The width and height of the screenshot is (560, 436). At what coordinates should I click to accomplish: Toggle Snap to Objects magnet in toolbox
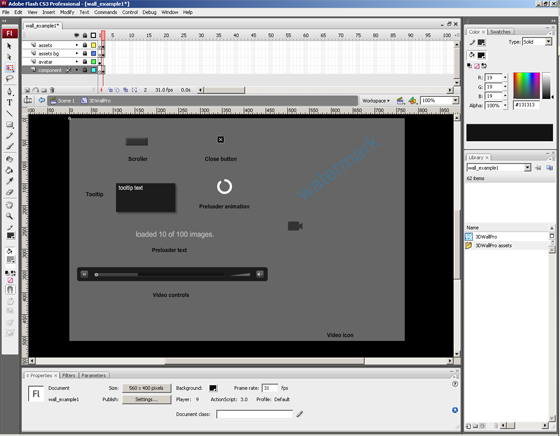pos(10,290)
